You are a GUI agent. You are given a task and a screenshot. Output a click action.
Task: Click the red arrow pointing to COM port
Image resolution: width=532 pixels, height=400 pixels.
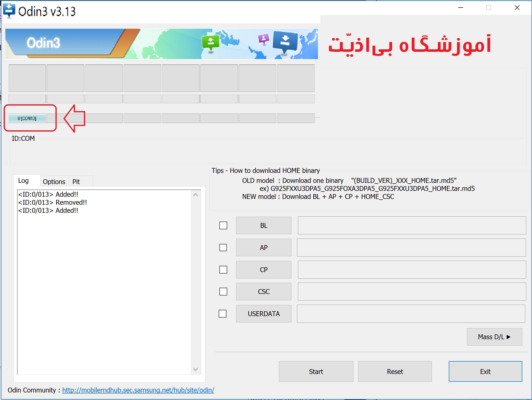point(75,118)
